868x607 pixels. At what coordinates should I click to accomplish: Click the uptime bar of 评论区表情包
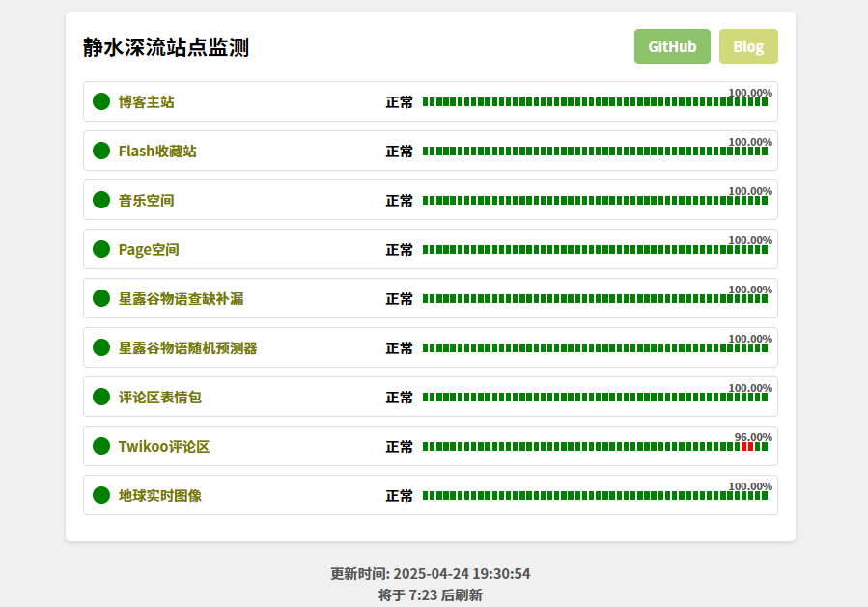coord(595,398)
